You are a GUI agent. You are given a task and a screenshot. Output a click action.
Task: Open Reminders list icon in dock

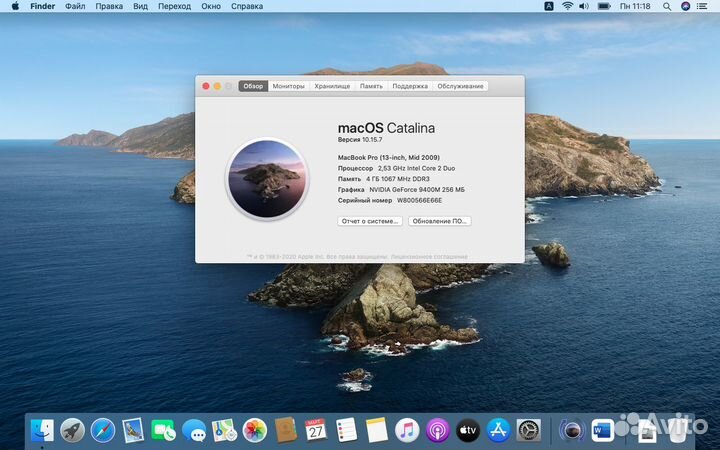click(346, 431)
